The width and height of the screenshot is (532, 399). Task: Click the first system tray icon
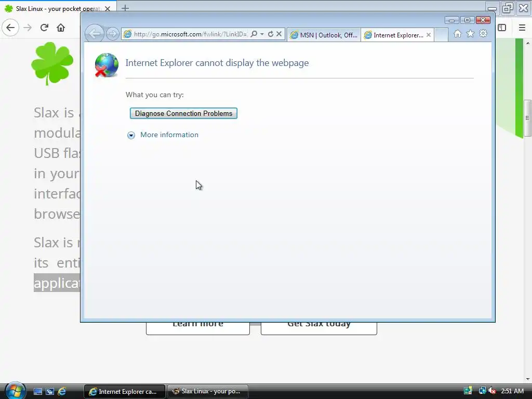[468, 391]
